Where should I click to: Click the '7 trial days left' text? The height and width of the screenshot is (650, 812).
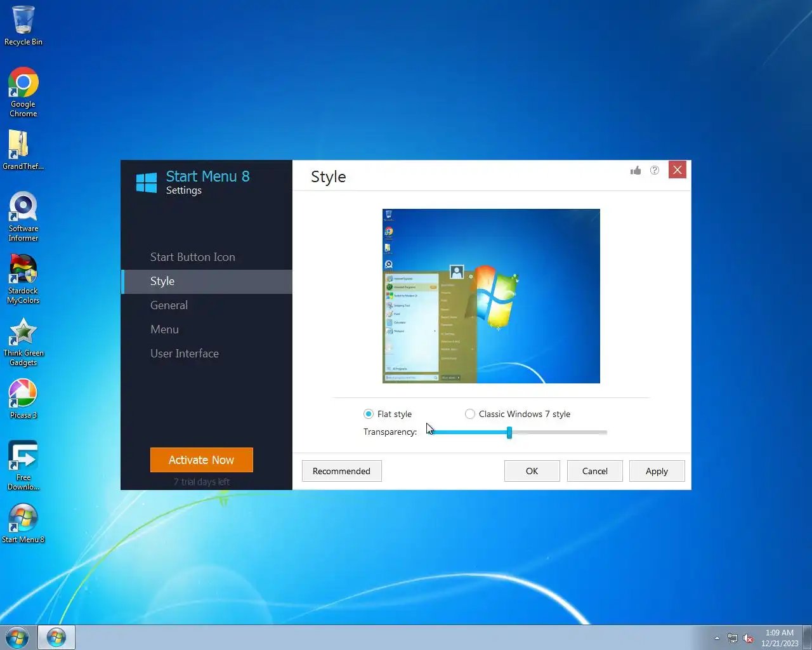pos(202,482)
